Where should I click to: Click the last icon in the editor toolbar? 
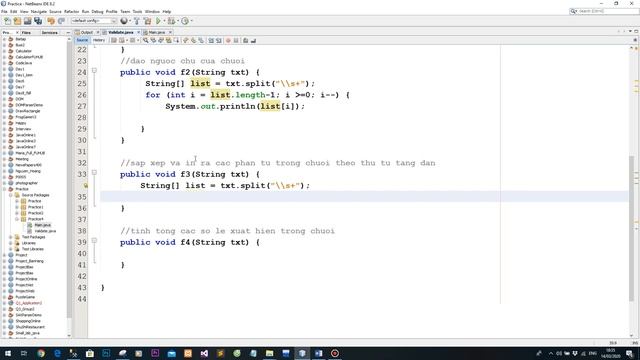coord(253,40)
